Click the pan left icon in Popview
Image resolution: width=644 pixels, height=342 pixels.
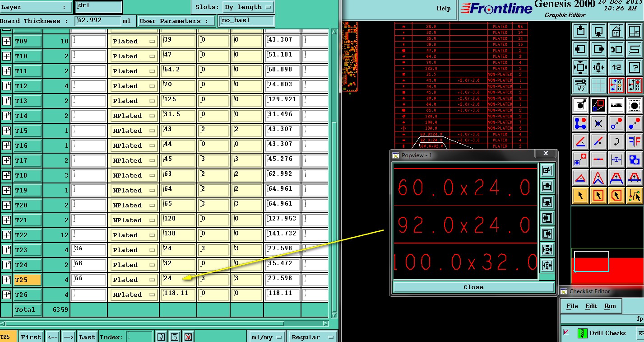(547, 218)
